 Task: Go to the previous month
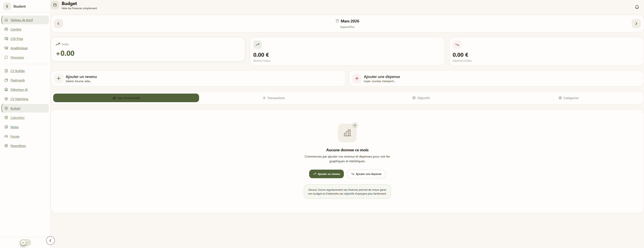coord(58,24)
